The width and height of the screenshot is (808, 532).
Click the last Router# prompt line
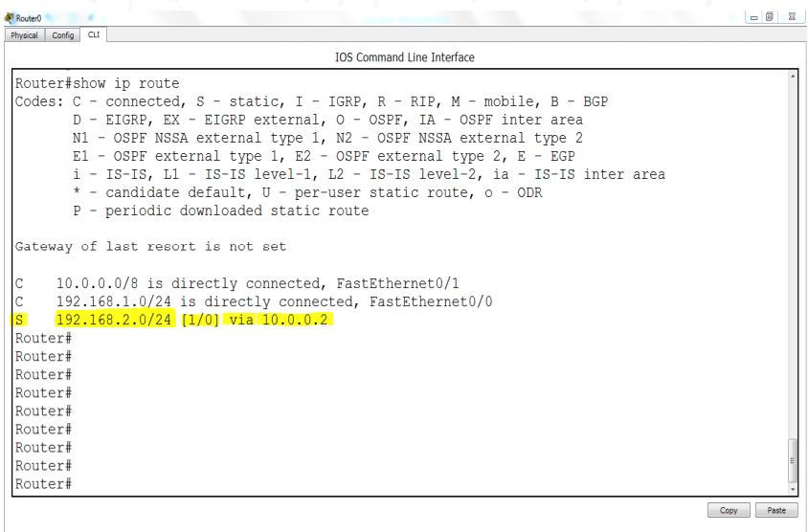(x=43, y=484)
